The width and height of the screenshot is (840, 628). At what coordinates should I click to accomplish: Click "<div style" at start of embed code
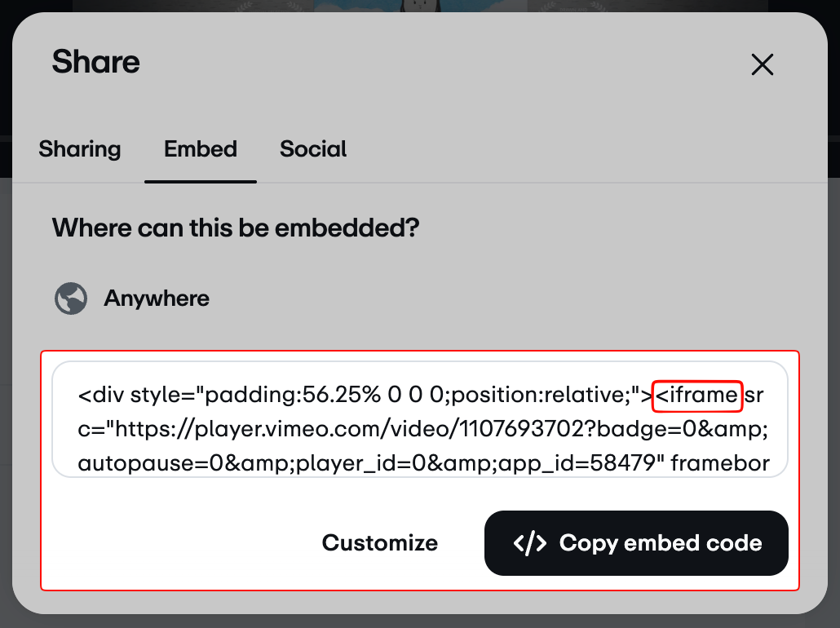tap(122, 396)
